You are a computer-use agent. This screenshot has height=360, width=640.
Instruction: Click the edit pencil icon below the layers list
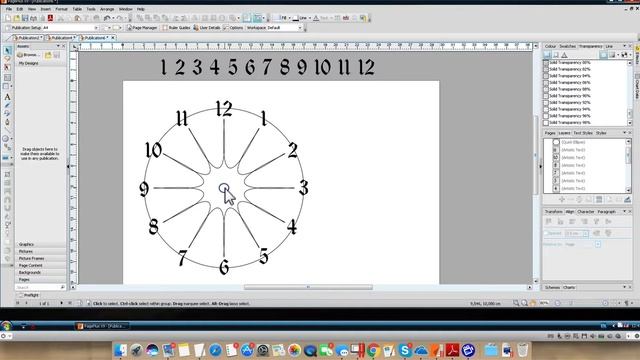[x=627, y=199]
